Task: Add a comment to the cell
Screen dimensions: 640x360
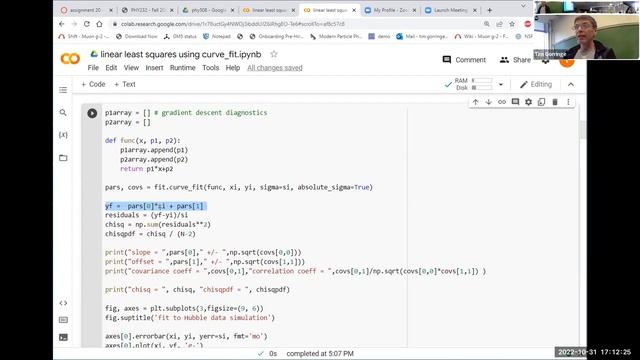Action: pyautogui.click(x=515, y=102)
